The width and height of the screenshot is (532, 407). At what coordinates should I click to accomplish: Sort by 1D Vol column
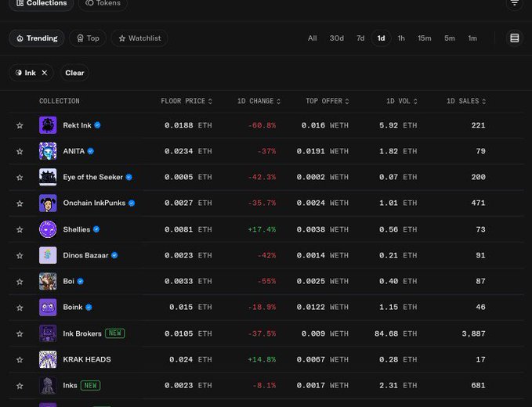pos(402,101)
